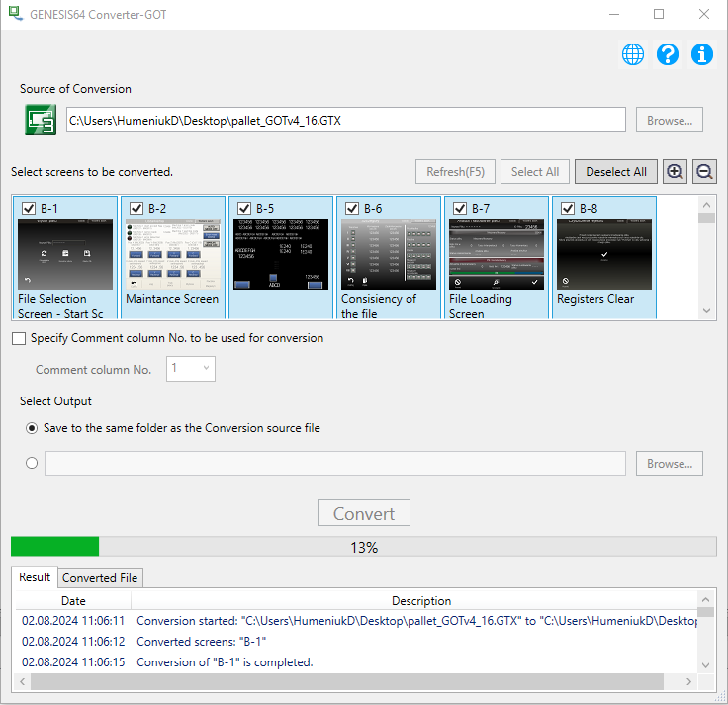
Task: Click the green GT Designer source file icon
Action: (41, 120)
